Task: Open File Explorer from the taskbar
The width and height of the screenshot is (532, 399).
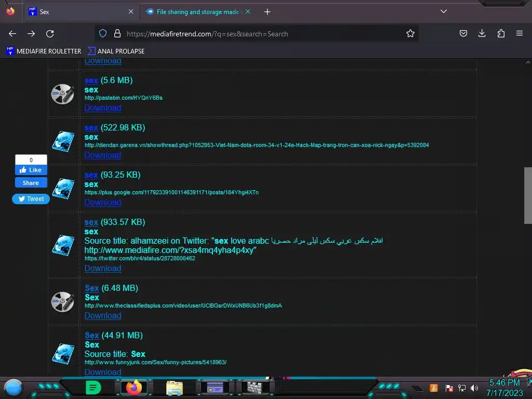Action: (x=175, y=388)
